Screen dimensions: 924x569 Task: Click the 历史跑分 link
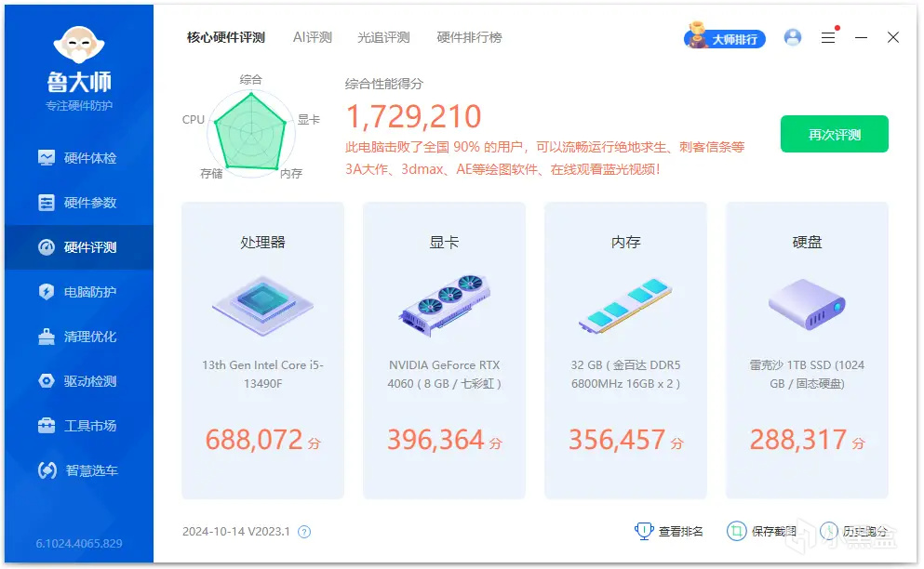pyautogui.click(x=854, y=531)
